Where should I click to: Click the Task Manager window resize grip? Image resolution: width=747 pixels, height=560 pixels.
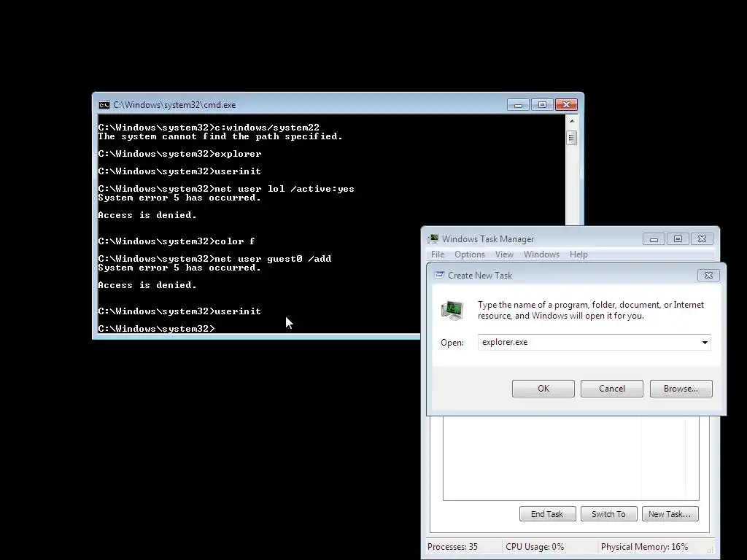pos(710,550)
